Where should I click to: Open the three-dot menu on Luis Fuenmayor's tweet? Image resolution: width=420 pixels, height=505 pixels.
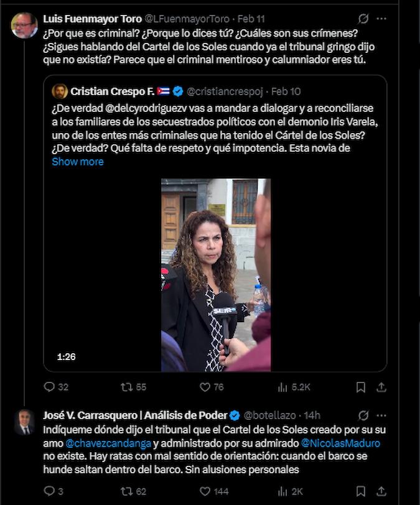tap(381, 19)
